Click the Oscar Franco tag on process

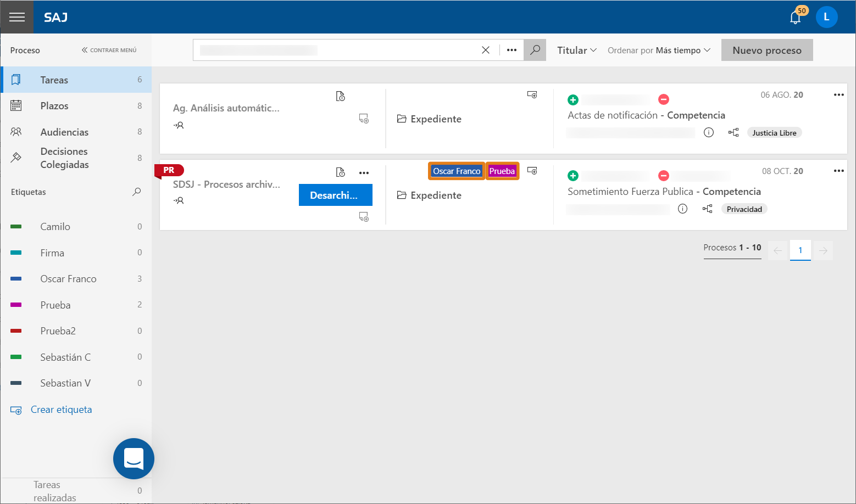[457, 171]
